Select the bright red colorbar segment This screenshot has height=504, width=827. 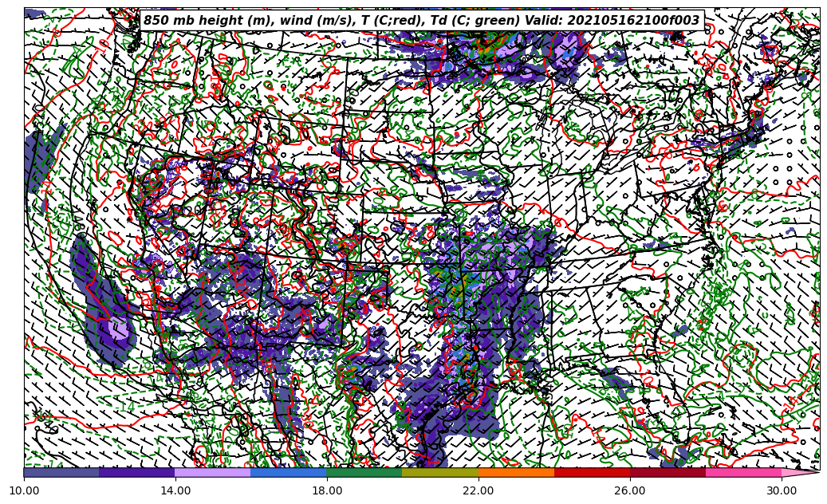tap(592, 472)
